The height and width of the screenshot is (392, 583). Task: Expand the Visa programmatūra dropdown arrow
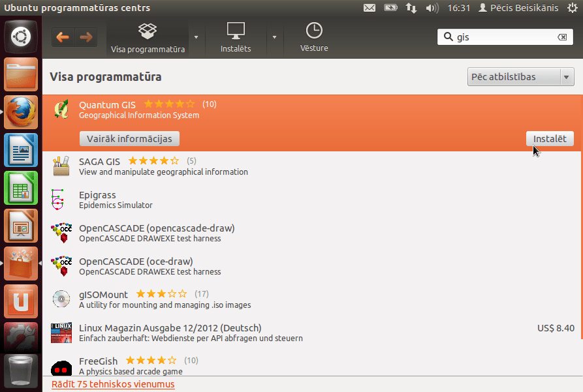pyautogui.click(x=196, y=37)
